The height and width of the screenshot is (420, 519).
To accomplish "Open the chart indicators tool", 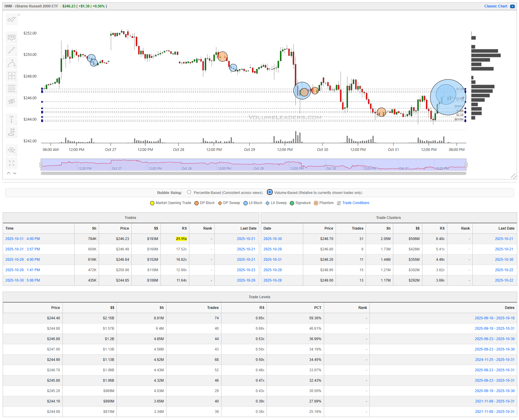I will (x=12, y=20).
